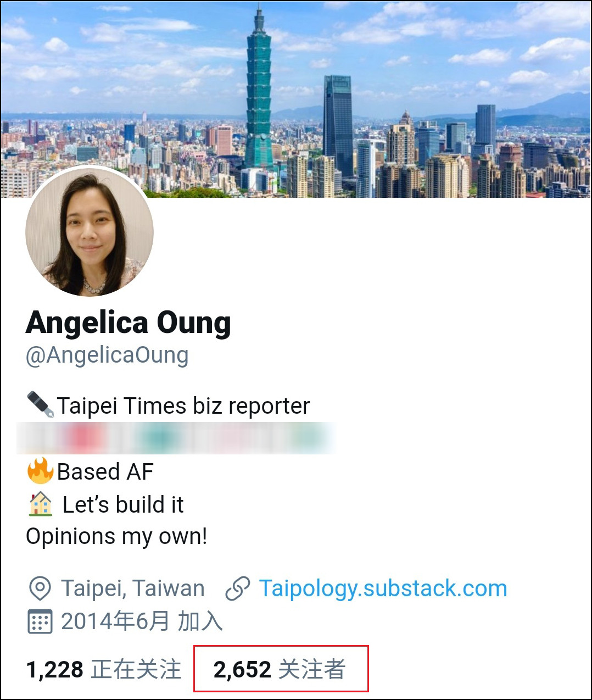Click the Based AF bio text
592x700 pixels.
pyautogui.click(x=105, y=471)
